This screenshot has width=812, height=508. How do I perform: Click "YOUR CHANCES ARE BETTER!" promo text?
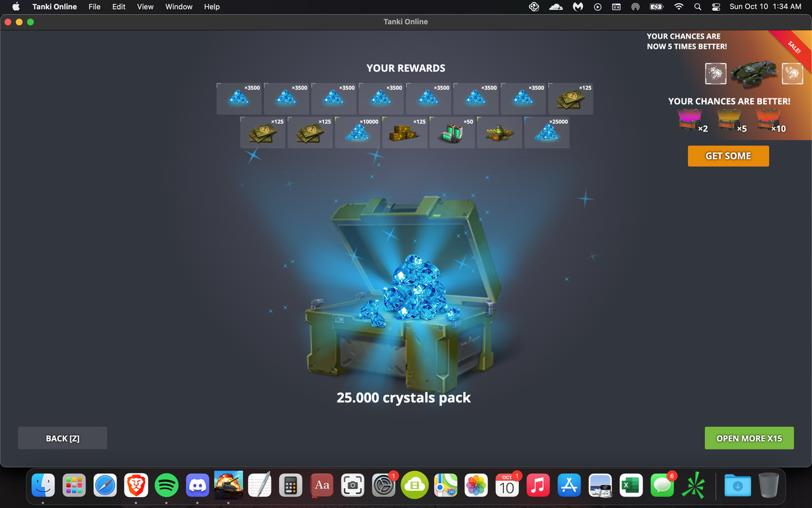click(729, 101)
